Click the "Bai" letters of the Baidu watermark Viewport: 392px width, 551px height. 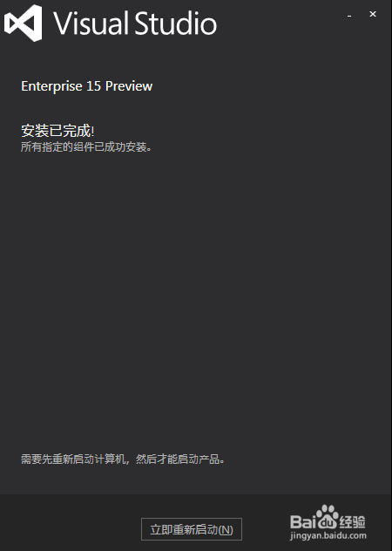point(303,522)
